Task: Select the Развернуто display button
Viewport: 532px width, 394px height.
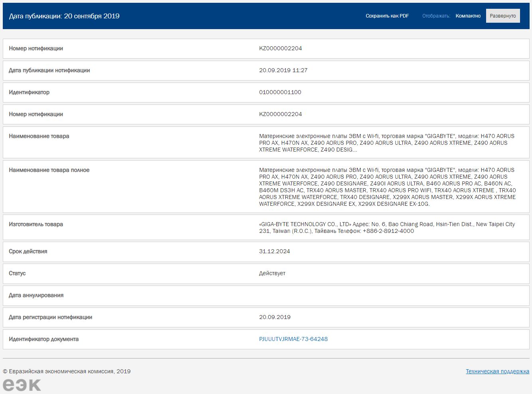Action: [503, 16]
